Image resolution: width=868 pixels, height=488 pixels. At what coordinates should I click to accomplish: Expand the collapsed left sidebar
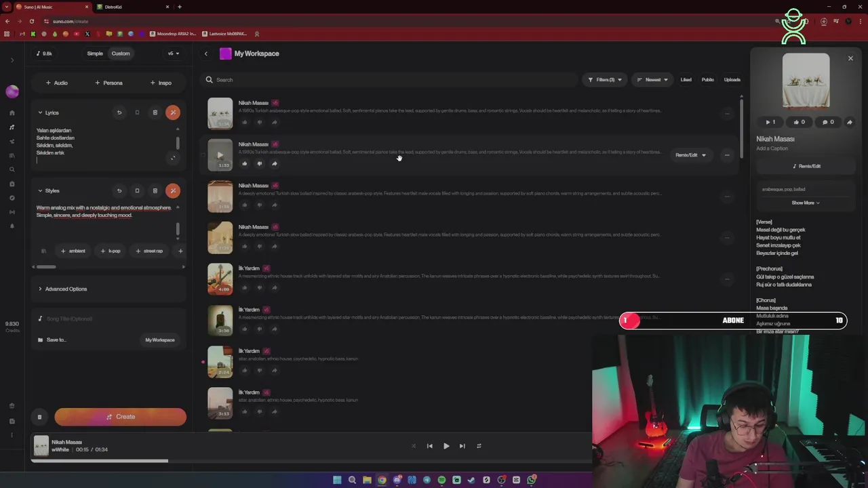(x=12, y=60)
